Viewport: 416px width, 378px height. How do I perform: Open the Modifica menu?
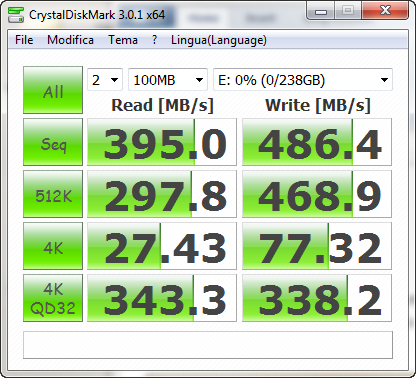click(x=70, y=40)
